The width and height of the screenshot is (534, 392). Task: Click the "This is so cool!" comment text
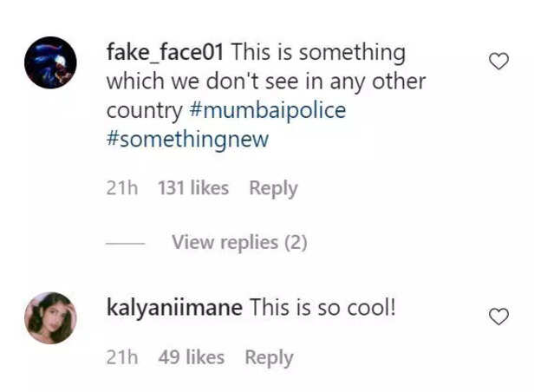click(x=322, y=307)
